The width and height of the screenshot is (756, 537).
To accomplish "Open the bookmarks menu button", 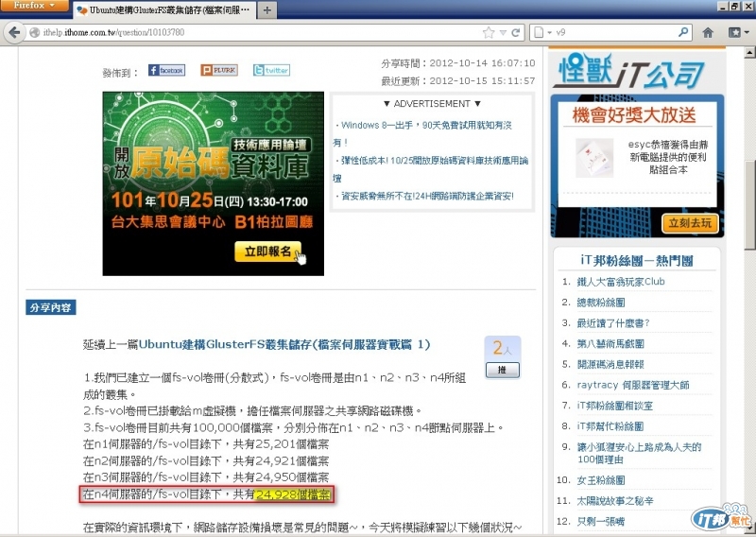I will pos(738,32).
